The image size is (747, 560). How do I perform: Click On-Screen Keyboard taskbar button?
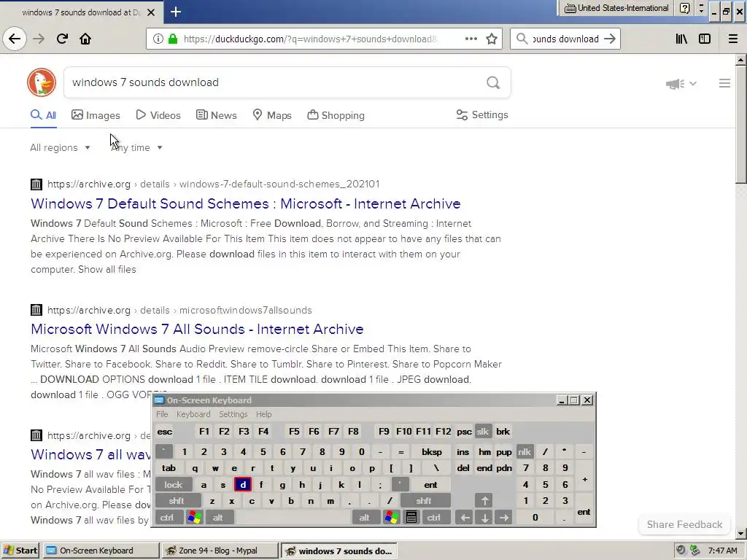click(x=101, y=551)
